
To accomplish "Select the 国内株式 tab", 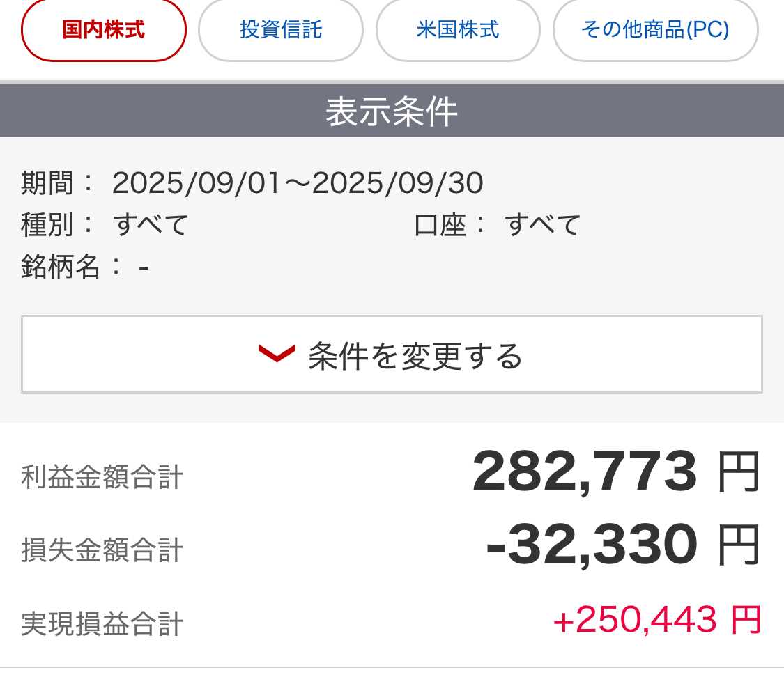I will point(104,30).
